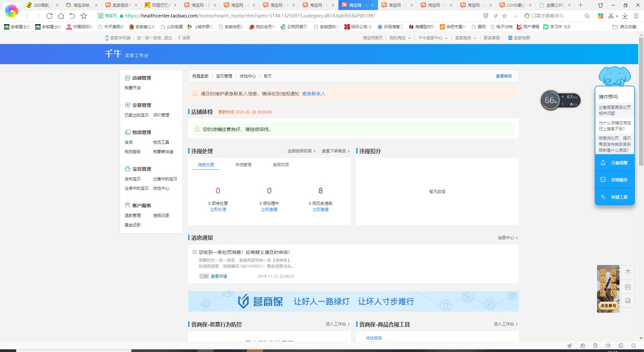644x352 pixels.
Task: Click 立即处理 under 0 项待处理
Action: pos(218,210)
